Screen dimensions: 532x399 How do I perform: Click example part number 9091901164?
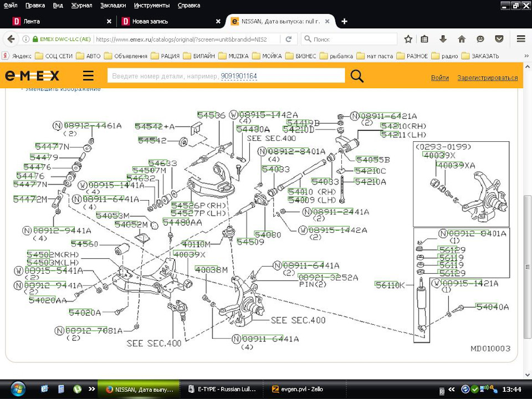pyautogui.click(x=239, y=76)
